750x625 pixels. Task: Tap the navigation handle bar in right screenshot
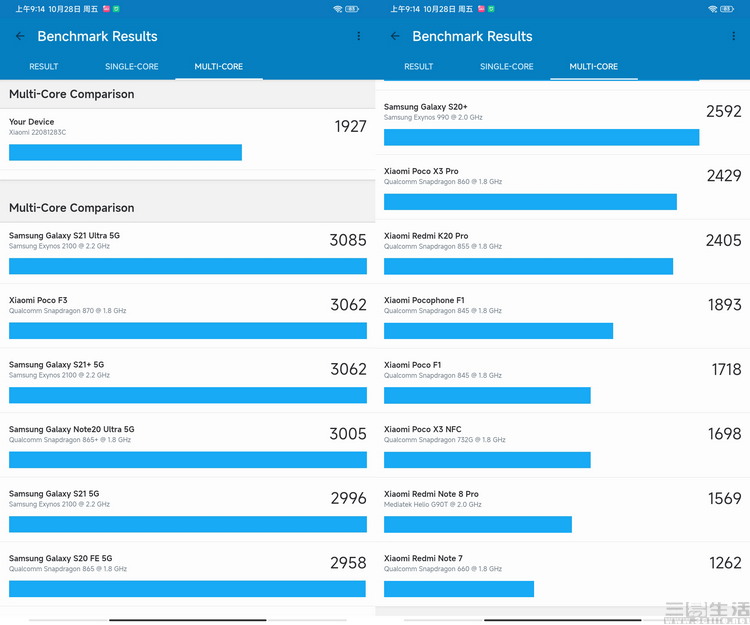click(x=562, y=620)
